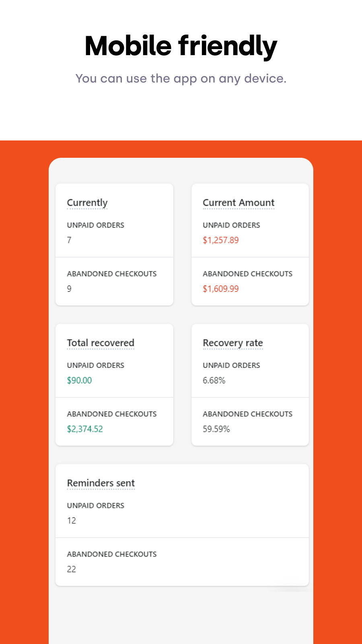Click the $1,257.89 unpaid orders amount

[220, 240]
